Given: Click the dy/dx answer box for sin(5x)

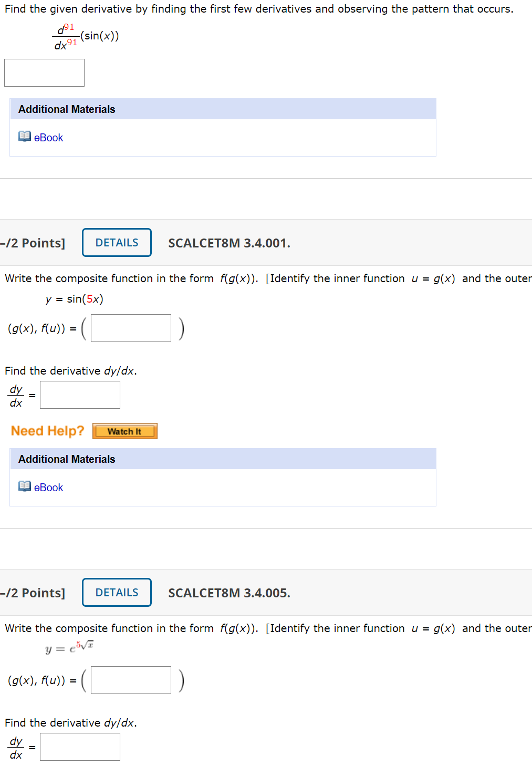Looking at the screenshot, I should click(x=80, y=394).
